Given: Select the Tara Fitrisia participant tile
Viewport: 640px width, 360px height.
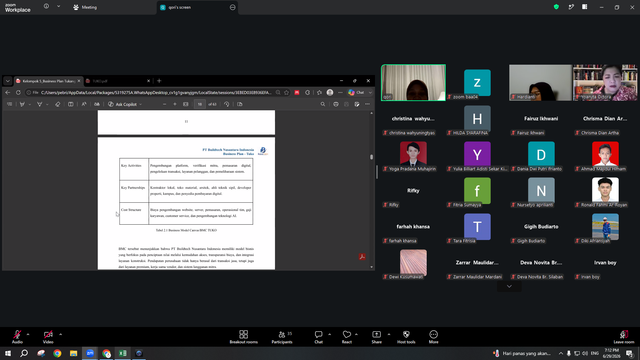Looking at the screenshot, I should [477, 227].
